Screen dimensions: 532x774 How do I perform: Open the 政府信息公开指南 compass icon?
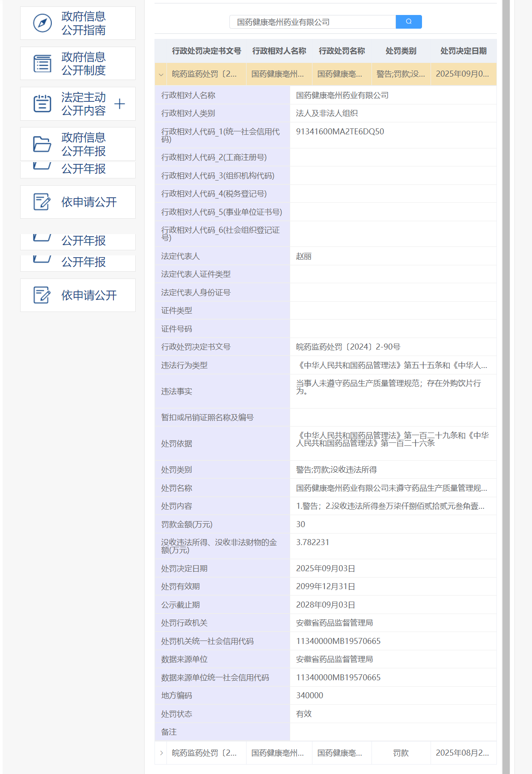42,23
